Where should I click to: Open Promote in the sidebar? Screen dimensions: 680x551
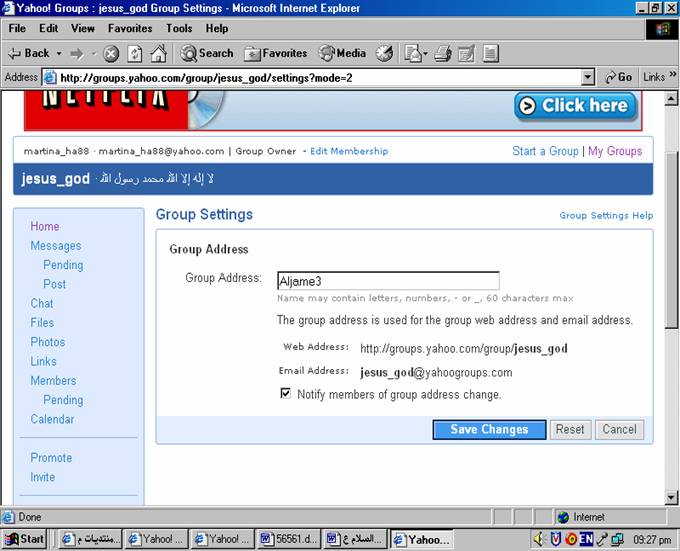click(51, 458)
